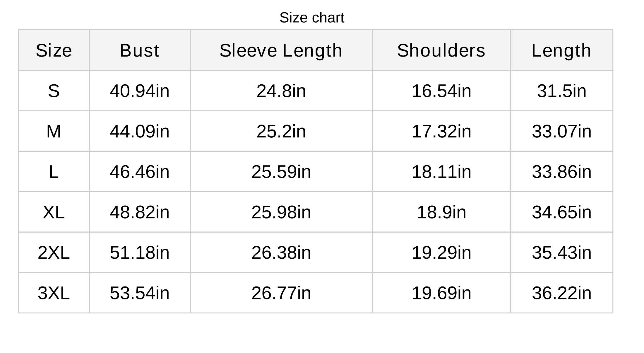Viewport: 644px width, 353px height.
Task: Click the Size column header
Action: pyautogui.click(x=54, y=50)
